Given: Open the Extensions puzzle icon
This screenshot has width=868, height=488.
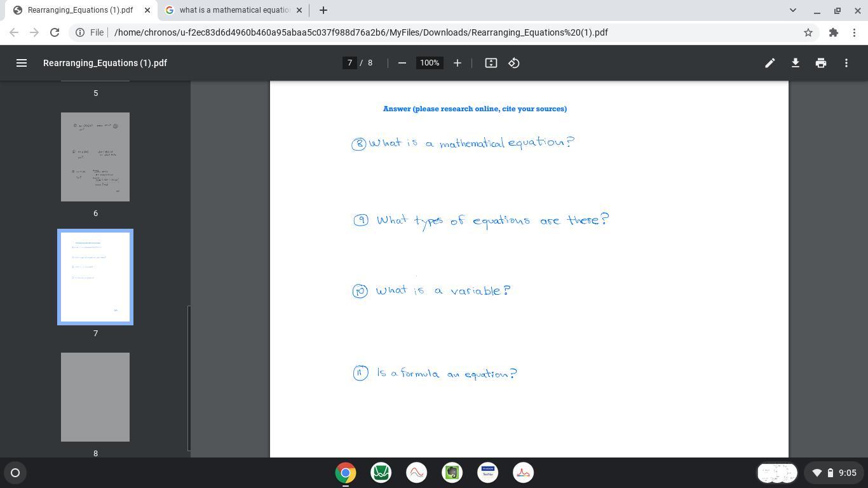Looking at the screenshot, I should coord(834,32).
